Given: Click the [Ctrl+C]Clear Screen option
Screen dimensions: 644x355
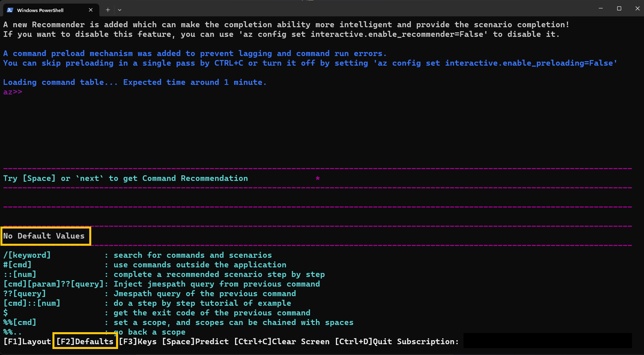Looking at the screenshot, I should [282, 341].
